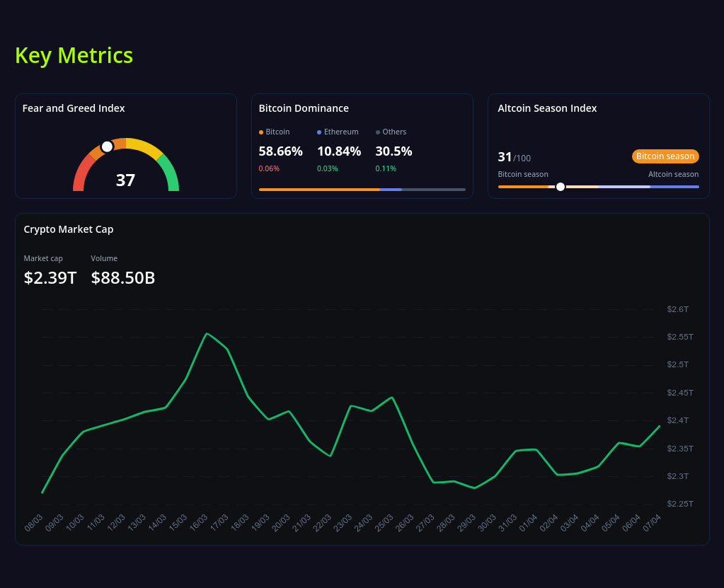
Task: Click the chart peak near the 16/03 date
Action: pos(208,334)
